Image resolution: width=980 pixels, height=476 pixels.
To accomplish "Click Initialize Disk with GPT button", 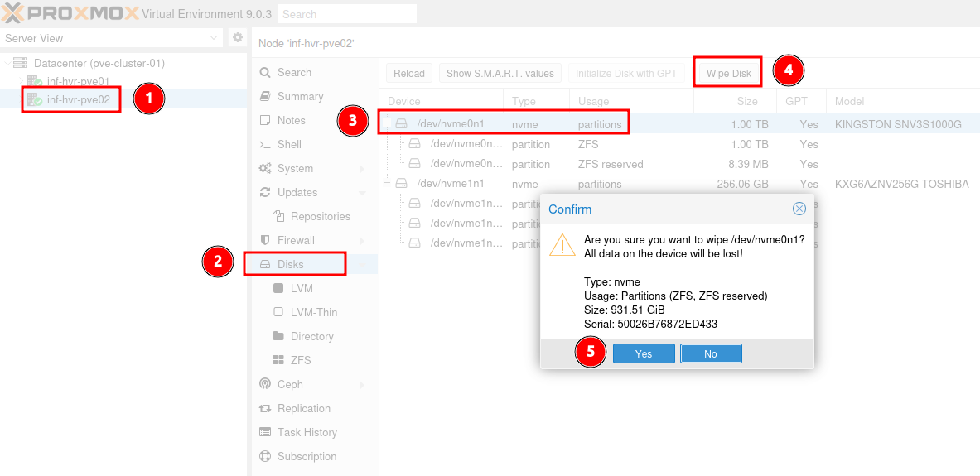I will pyautogui.click(x=626, y=74).
